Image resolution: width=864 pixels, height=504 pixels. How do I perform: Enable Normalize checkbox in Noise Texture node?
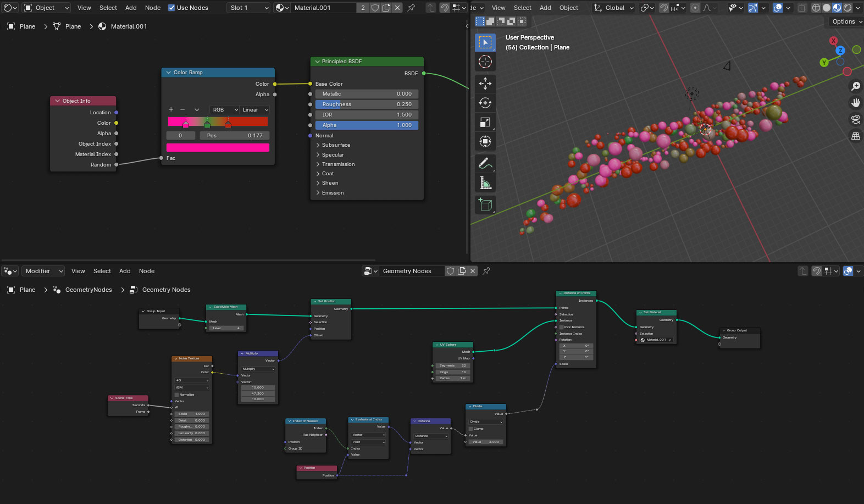[177, 395]
